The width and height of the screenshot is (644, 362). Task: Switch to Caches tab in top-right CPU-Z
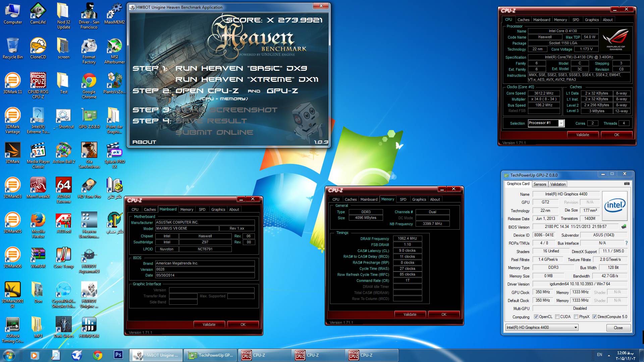523,20
